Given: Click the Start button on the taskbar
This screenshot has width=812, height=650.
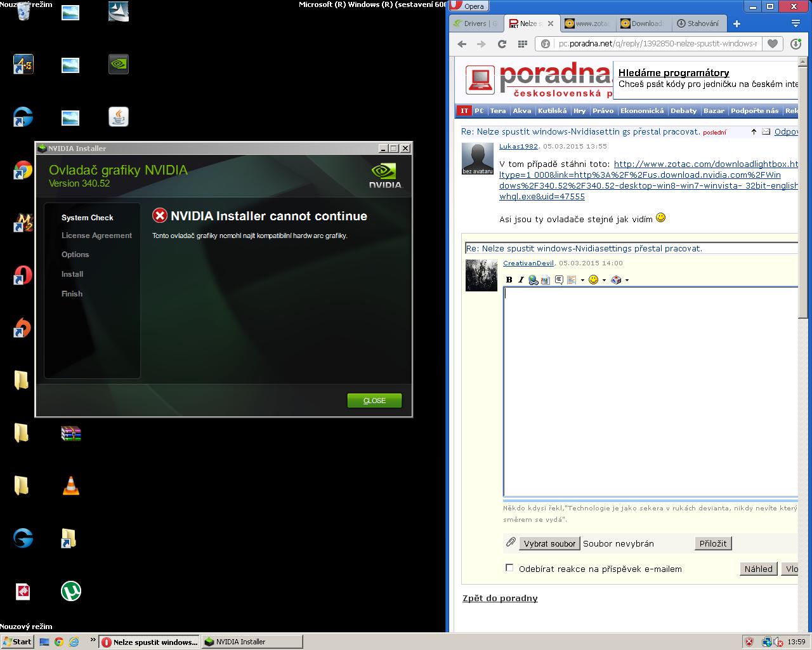Looking at the screenshot, I should (17, 642).
